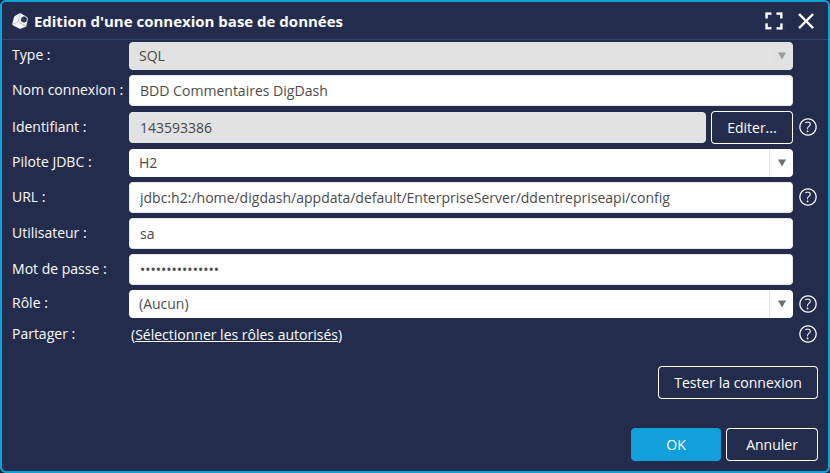Open the Pilote JDBC dropdown
This screenshot has height=473, width=830.
460,162
